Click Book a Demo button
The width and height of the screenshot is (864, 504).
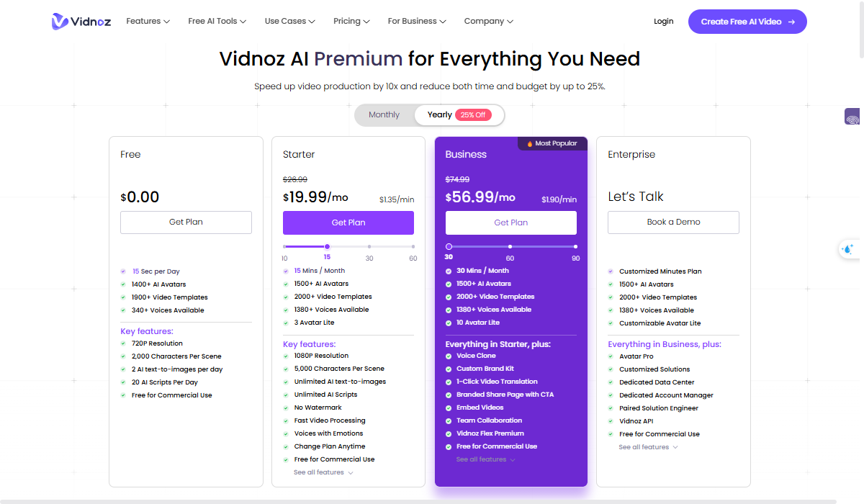(673, 222)
